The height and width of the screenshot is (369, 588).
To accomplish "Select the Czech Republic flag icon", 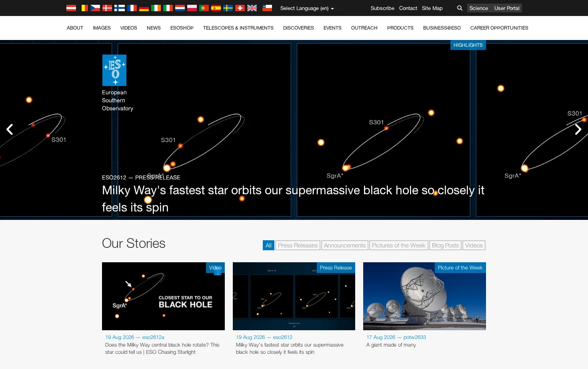I will 95,8.
